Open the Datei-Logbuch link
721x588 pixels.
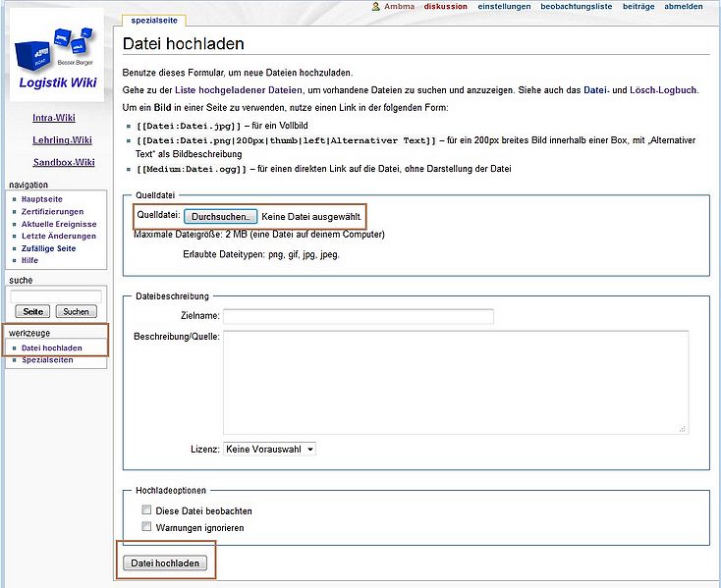(596, 90)
